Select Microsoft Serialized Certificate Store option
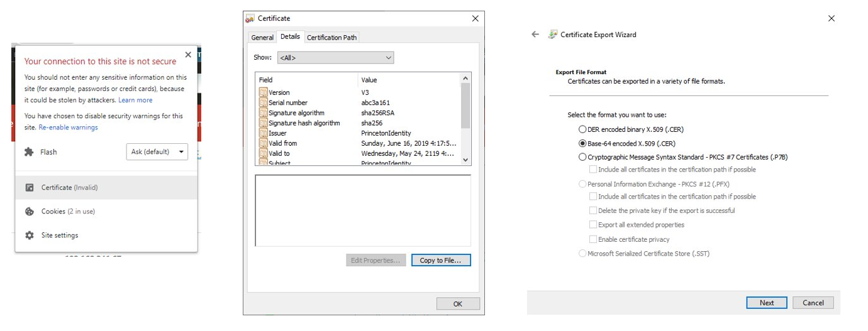 point(582,254)
